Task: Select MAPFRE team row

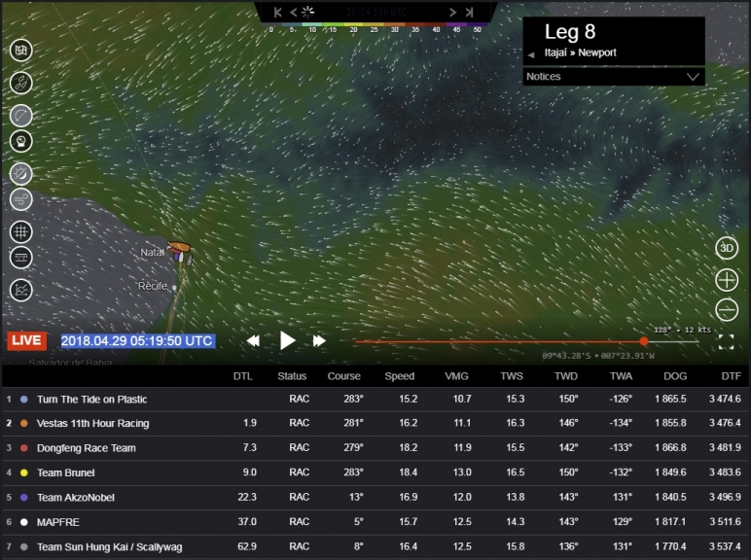Action: pyautogui.click(x=375, y=522)
